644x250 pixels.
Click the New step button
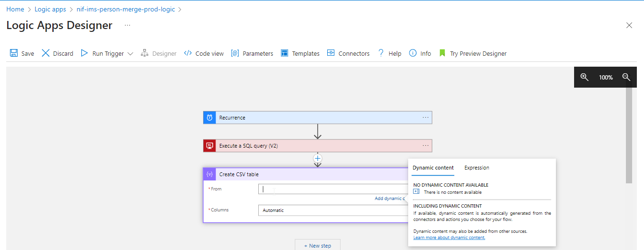coord(317,245)
